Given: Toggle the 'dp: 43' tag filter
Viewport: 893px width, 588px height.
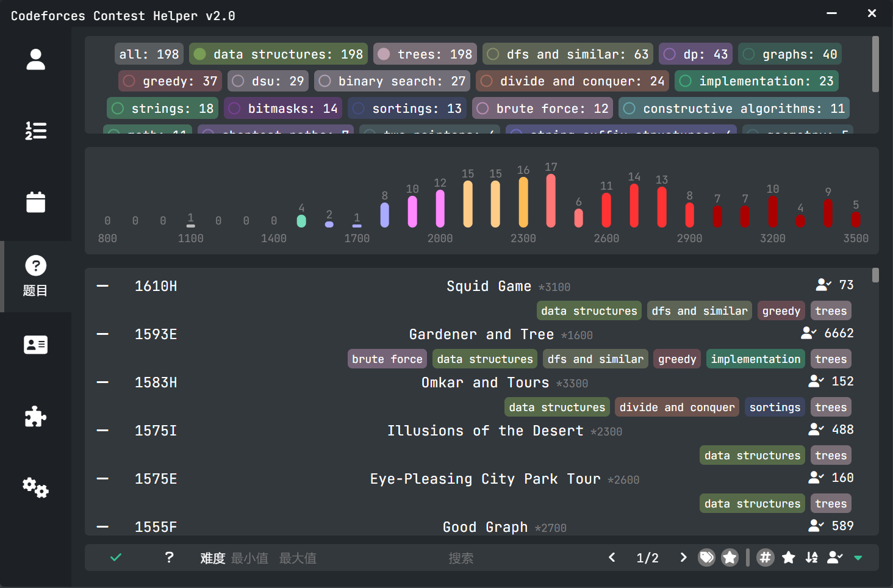Looking at the screenshot, I should 696,54.
